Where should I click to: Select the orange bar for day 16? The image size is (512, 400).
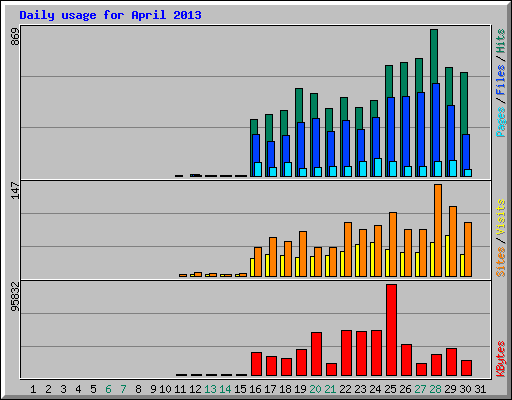pyautogui.click(x=258, y=262)
